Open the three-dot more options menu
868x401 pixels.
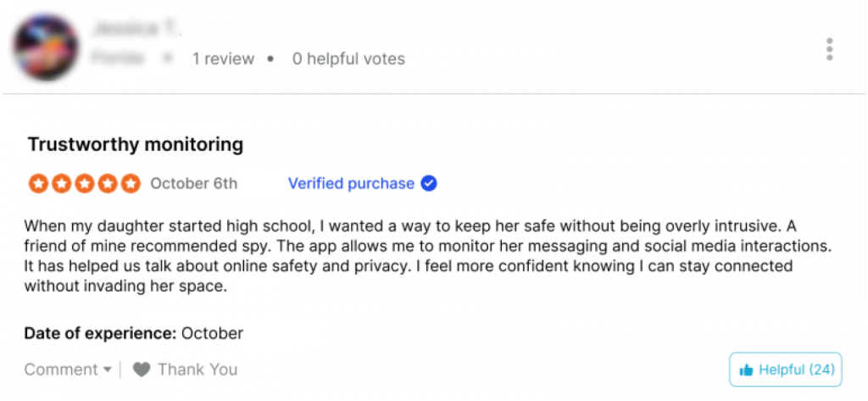click(x=829, y=49)
